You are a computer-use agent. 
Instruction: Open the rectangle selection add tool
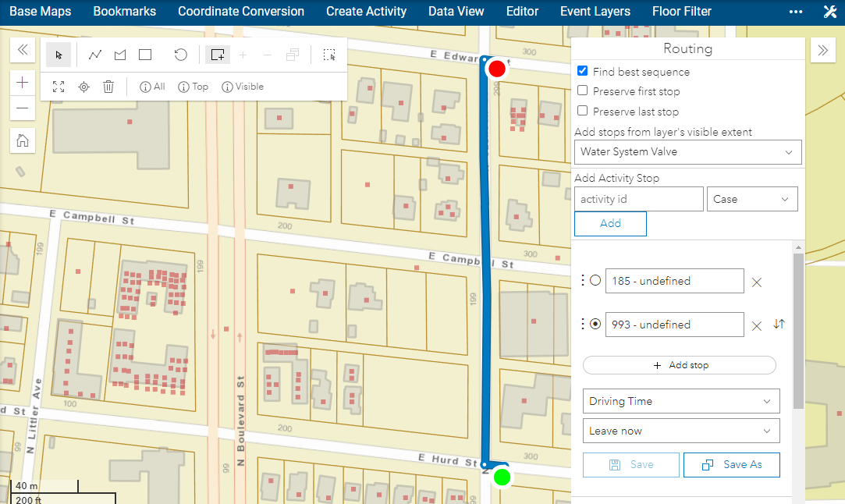tap(217, 55)
